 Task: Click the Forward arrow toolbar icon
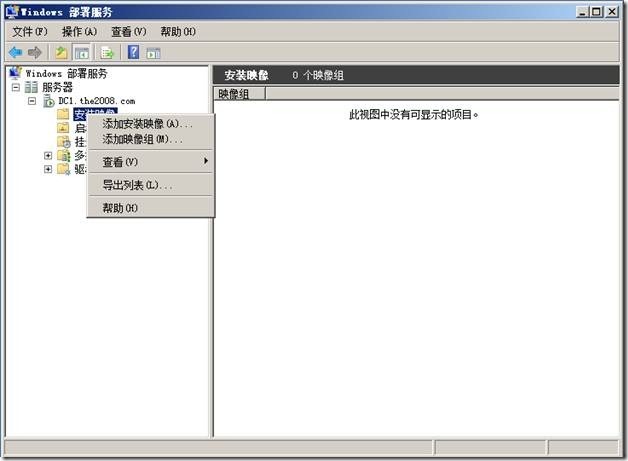coord(35,52)
